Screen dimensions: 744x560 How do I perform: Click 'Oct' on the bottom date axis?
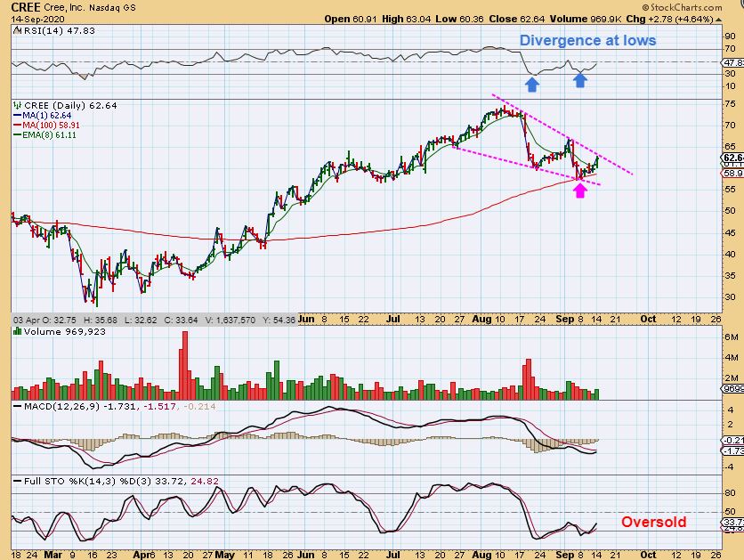click(x=648, y=555)
